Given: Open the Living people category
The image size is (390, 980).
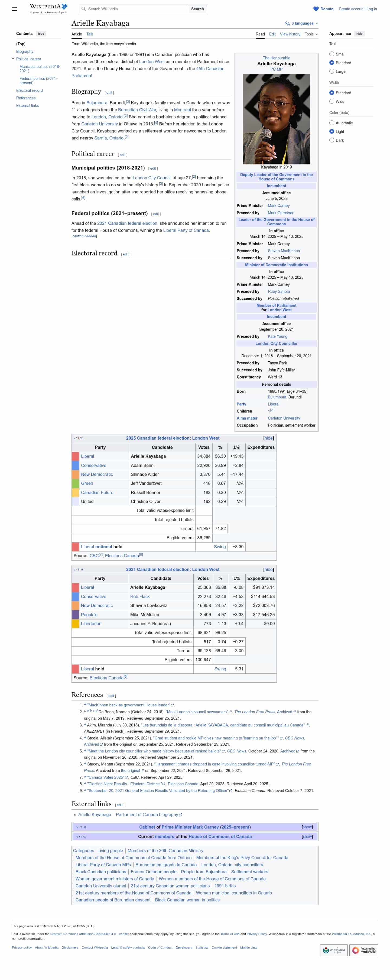Looking at the screenshot, I should [110, 851].
